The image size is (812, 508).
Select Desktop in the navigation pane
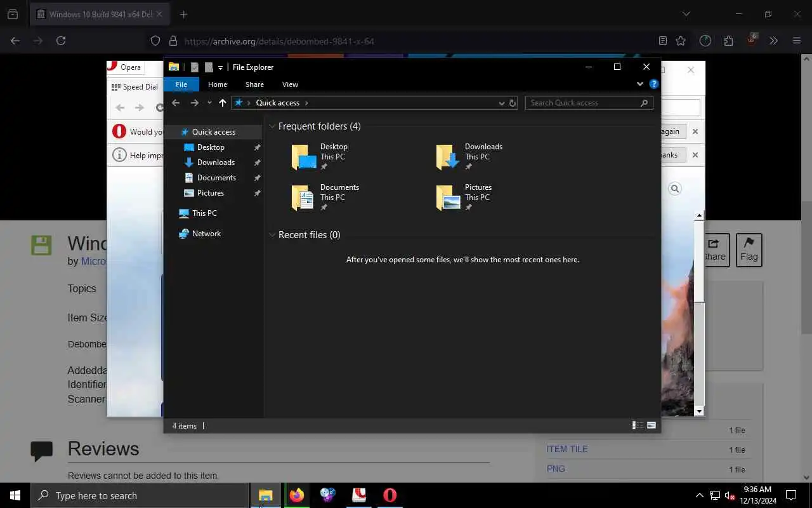click(211, 147)
